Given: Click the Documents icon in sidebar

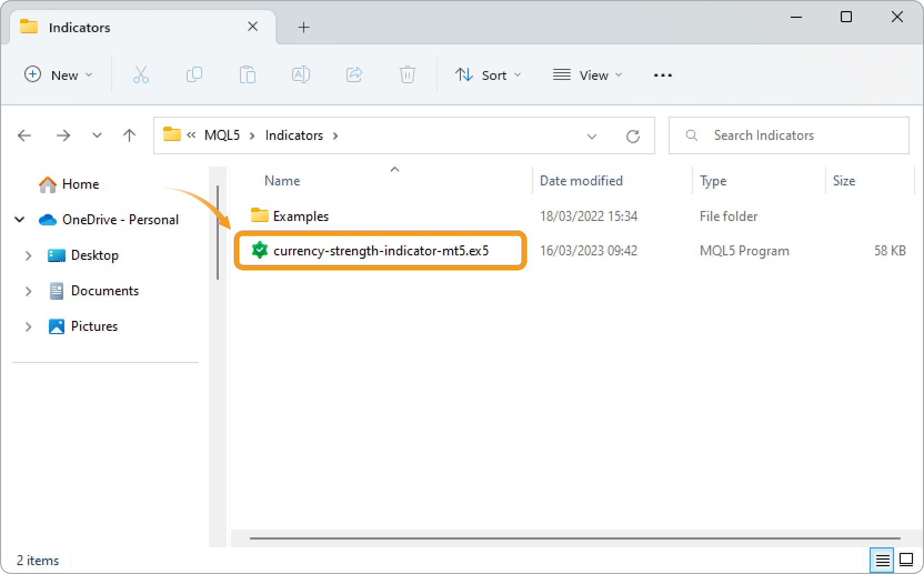Looking at the screenshot, I should tap(57, 291).
